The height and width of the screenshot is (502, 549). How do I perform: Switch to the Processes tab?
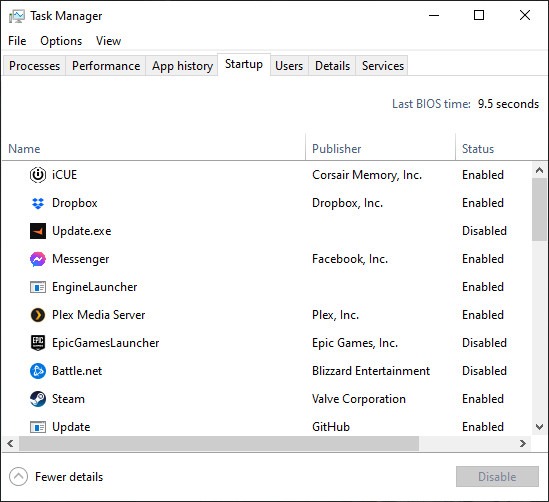(34, 66)
